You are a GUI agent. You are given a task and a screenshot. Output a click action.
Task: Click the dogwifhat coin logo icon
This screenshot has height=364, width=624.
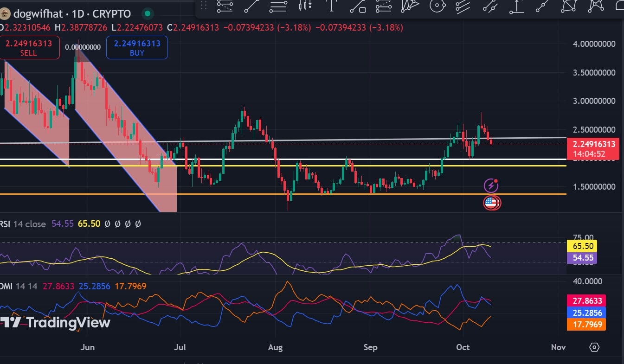tap(5, 14)
